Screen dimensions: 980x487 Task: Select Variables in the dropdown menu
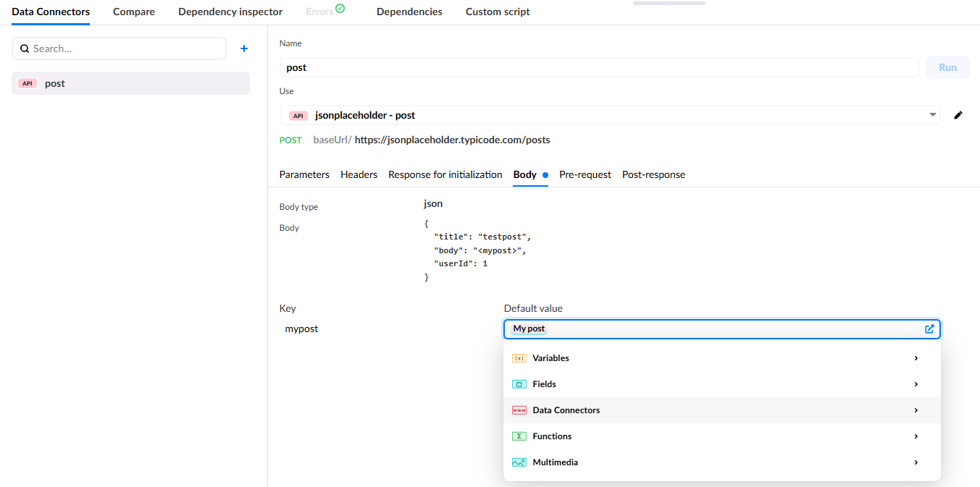[x=722, y=358]
